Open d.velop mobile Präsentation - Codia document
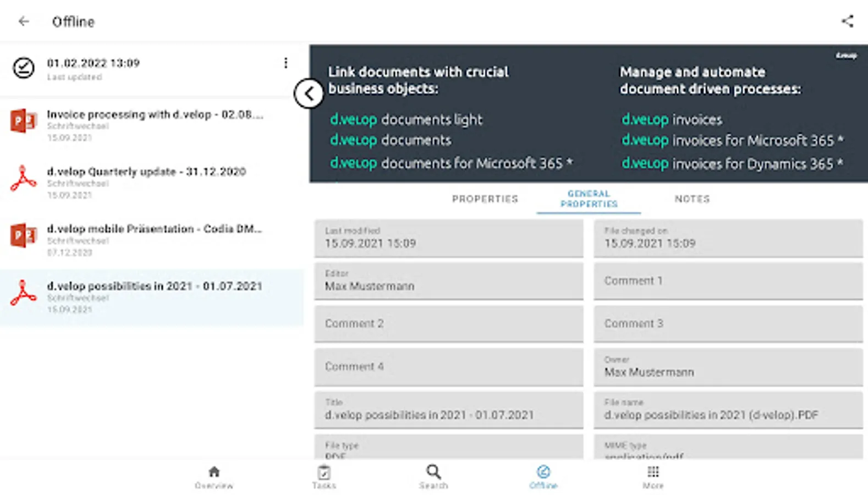This screenshot has height=495, width=868. tap(152, 240)
